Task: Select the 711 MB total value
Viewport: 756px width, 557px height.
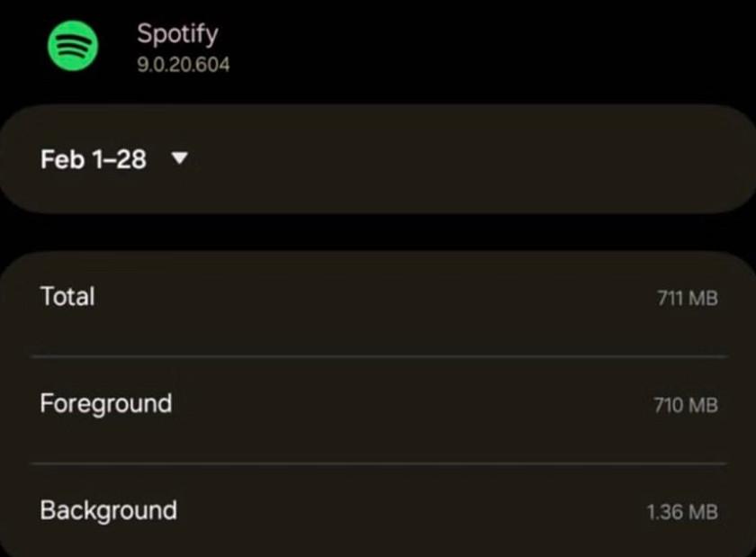Action: pos(688,298)
